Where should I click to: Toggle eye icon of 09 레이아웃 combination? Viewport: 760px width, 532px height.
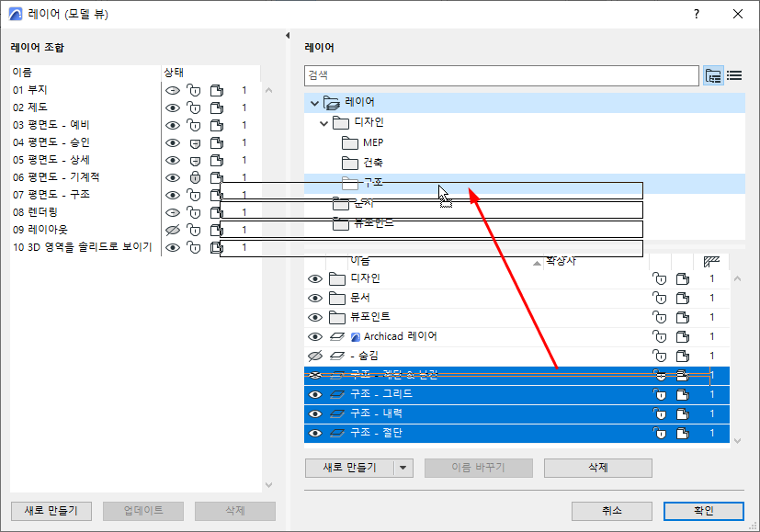173,230
